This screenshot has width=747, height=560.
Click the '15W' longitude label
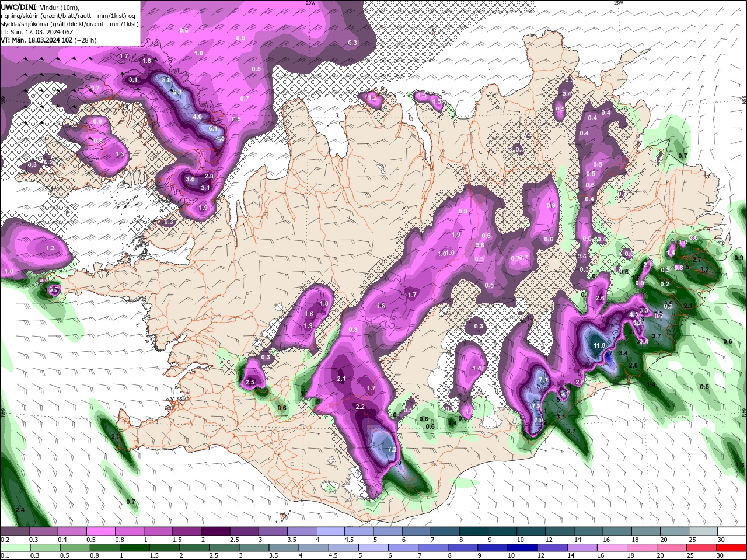pyautogui.click(x=618, y=3)
